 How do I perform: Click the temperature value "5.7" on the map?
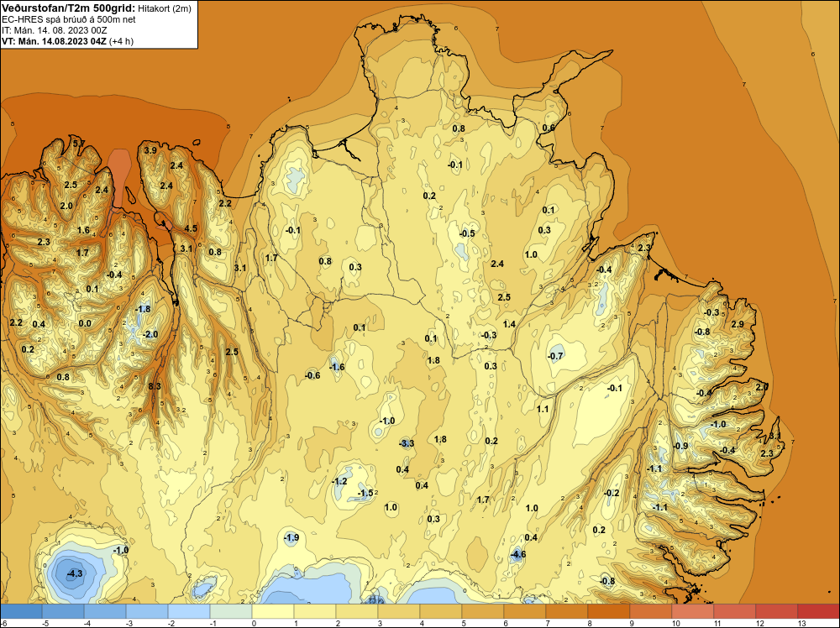pyautogui.click(x=79, y=144)
